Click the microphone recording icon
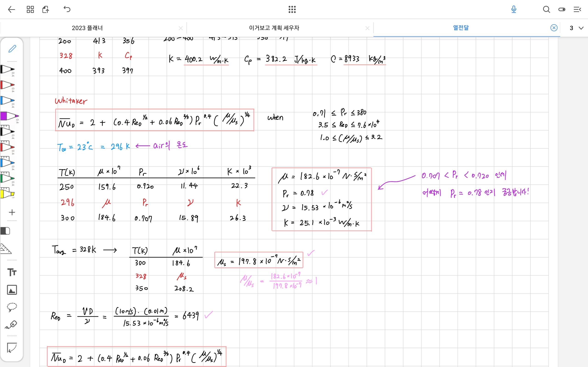The image size is (588, 367). [x=513, y=9]
